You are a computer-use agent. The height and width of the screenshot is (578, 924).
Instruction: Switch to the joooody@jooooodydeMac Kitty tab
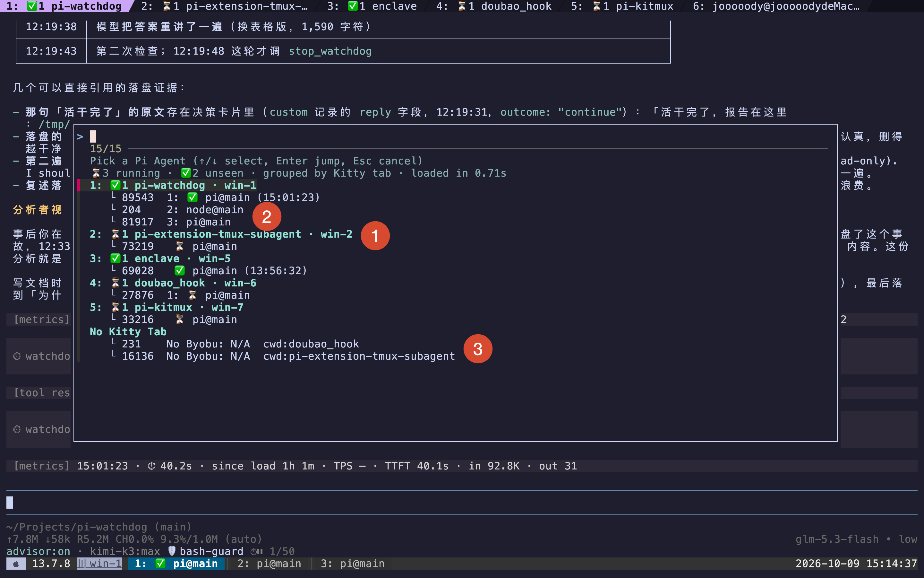pos(776,6)
